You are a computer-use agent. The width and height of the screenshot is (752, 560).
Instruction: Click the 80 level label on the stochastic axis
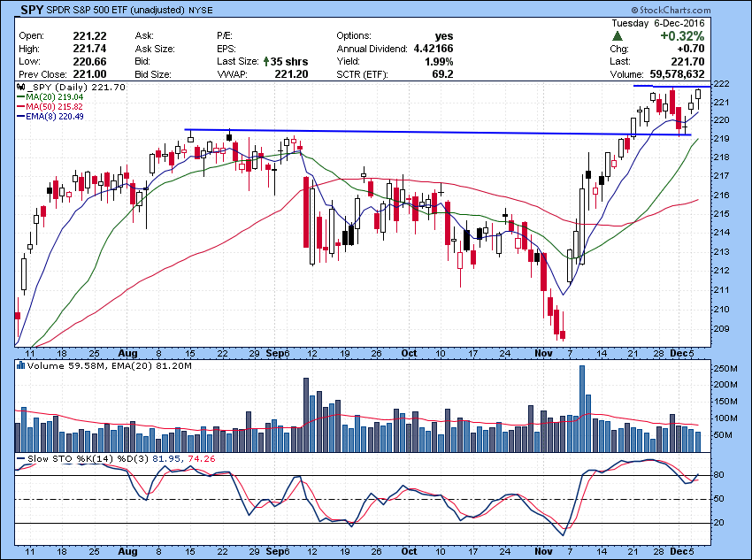point(719,475)
